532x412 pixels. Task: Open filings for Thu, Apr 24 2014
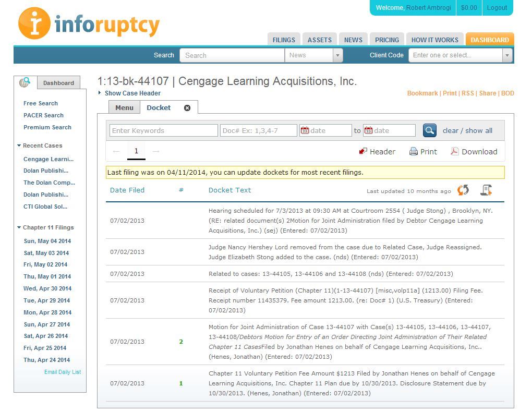46,360
